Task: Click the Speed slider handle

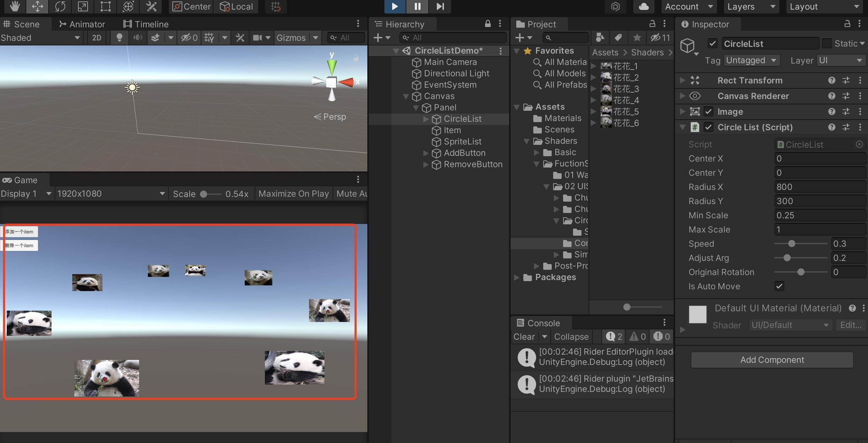Action: point(791,244)
